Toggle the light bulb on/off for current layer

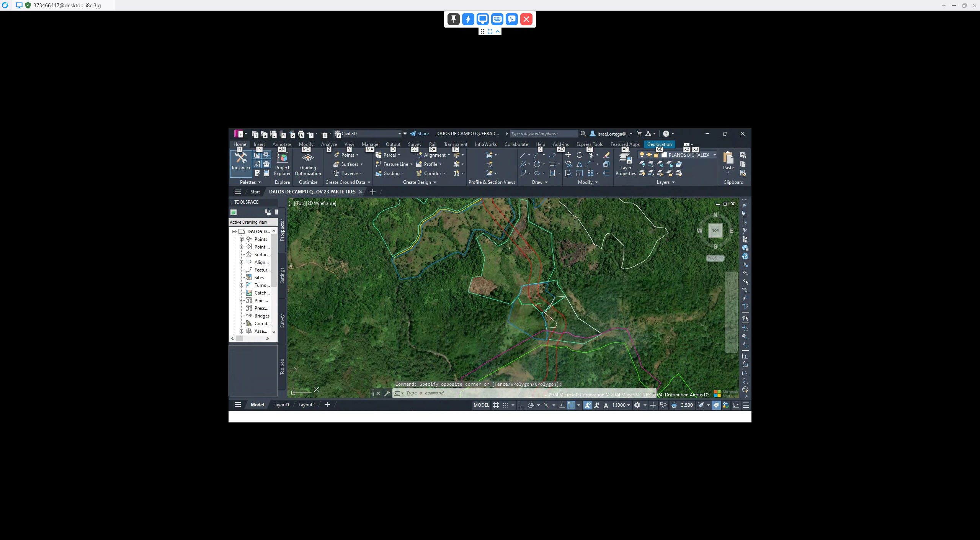click(642, 155)
